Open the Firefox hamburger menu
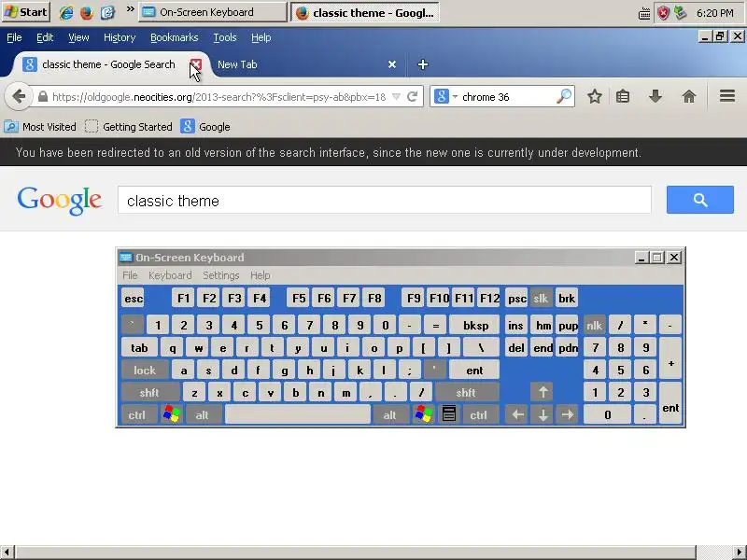Image resolution: width=747 pixels, height=560 pixels. [727, 97]
